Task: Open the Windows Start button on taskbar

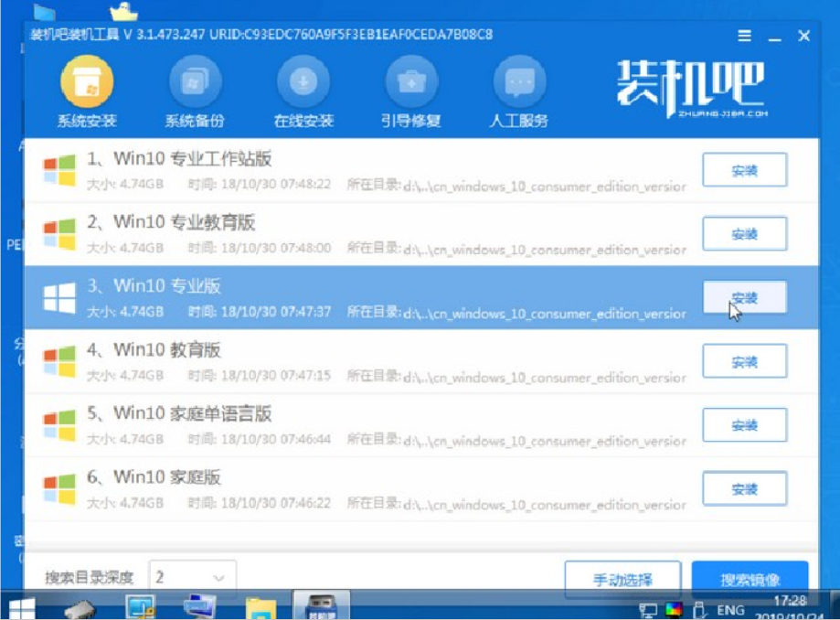Action: (21, 608)
